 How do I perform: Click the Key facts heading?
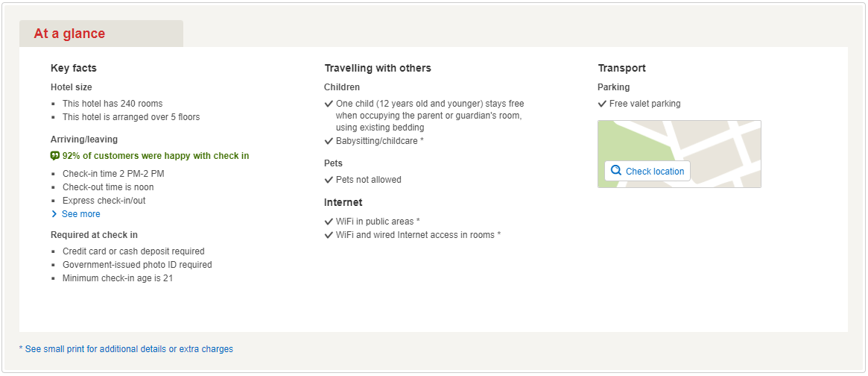pyautogui.click(x=74, y=68)
